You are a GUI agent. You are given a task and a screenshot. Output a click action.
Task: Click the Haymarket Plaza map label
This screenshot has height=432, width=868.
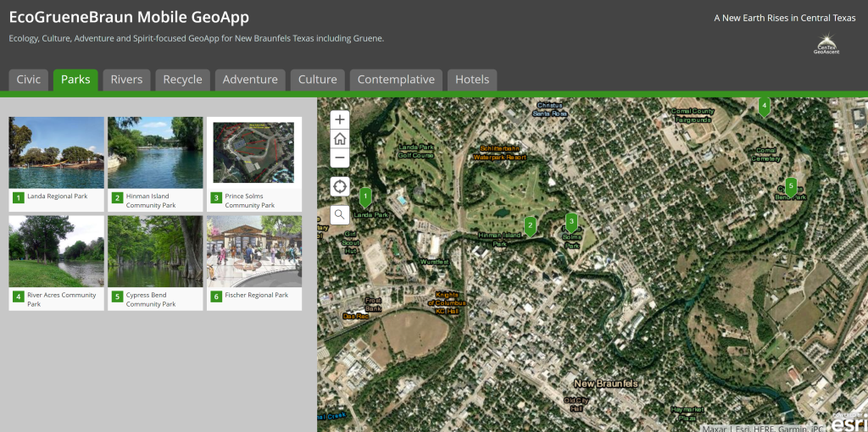coord(687,413)
